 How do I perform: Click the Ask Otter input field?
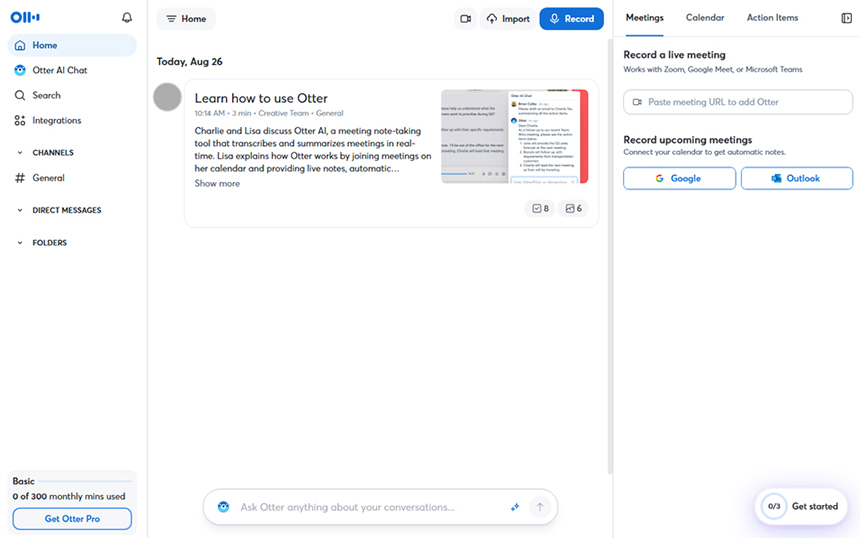(x=347, y=507)
